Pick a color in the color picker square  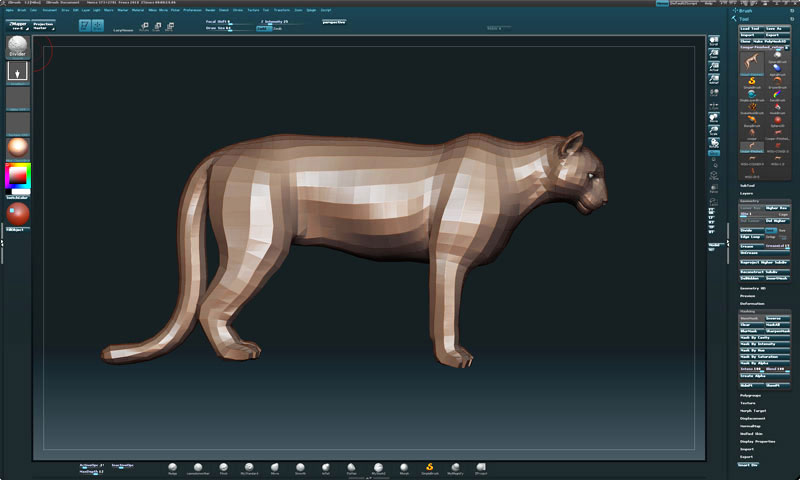17,176
